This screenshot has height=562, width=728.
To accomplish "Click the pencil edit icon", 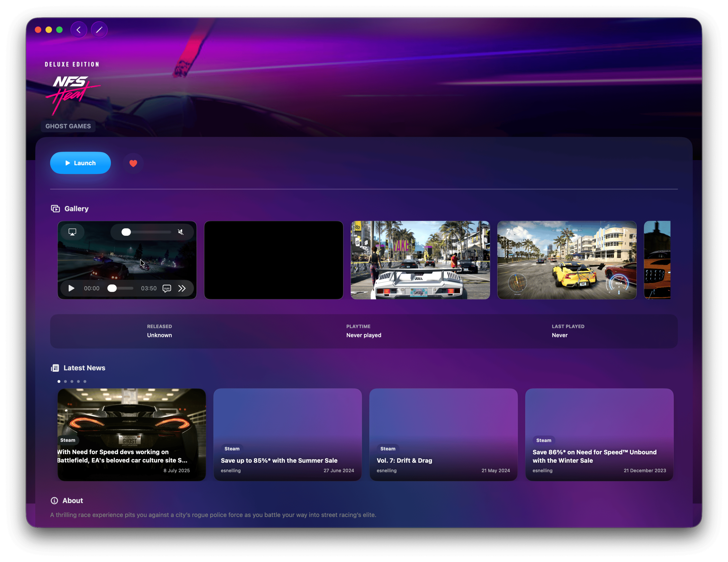I will [99, 30].
